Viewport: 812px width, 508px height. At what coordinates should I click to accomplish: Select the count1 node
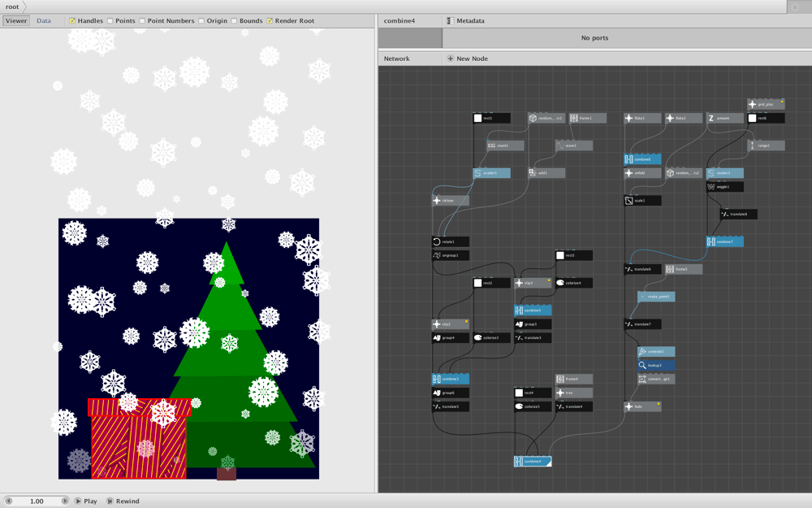505,145
